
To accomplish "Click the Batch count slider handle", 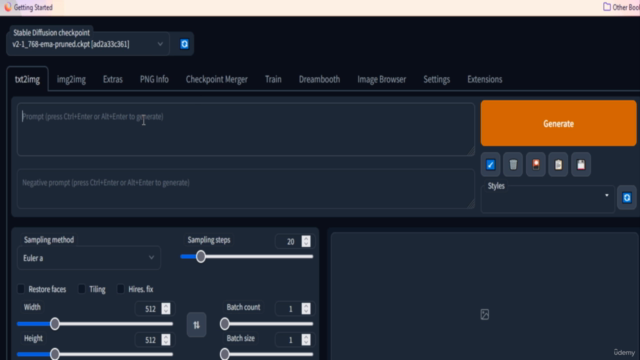I will point(224,324).
